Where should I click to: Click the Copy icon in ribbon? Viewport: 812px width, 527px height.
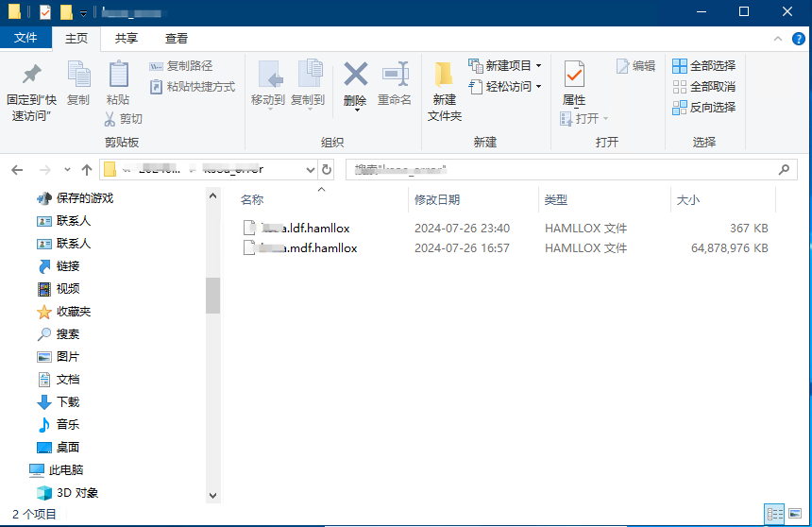(x=78, y=76)
